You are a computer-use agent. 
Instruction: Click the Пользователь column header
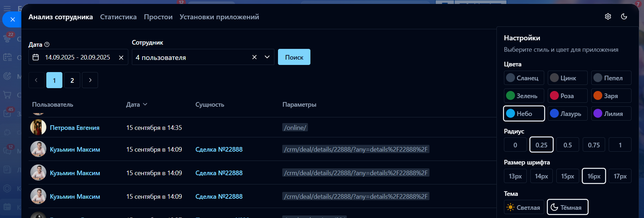click(52, 105)
